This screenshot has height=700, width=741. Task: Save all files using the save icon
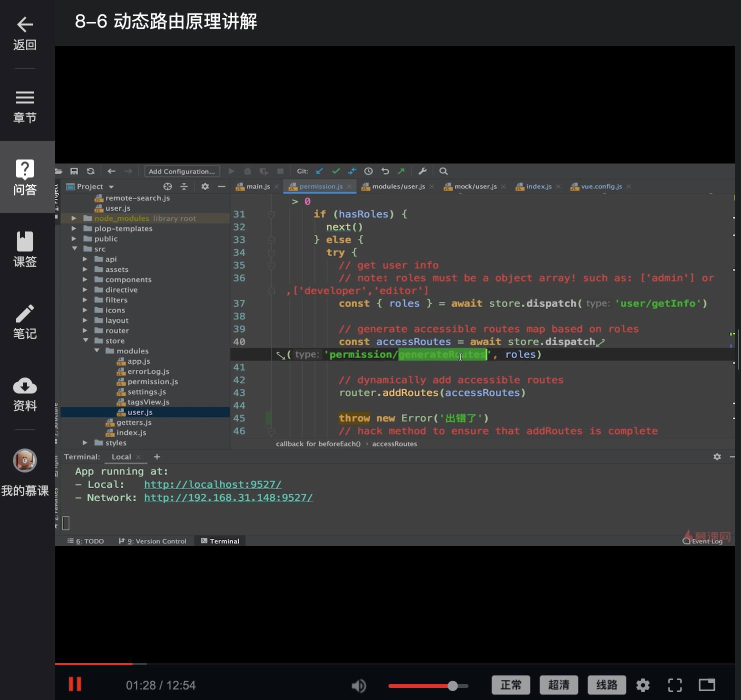tap(74, 171)
